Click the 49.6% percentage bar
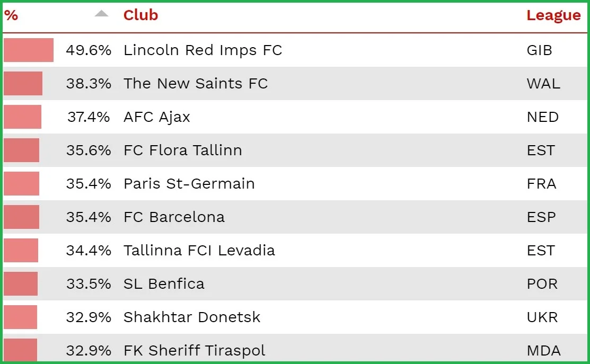590x364 pixels. pos(29,50)
